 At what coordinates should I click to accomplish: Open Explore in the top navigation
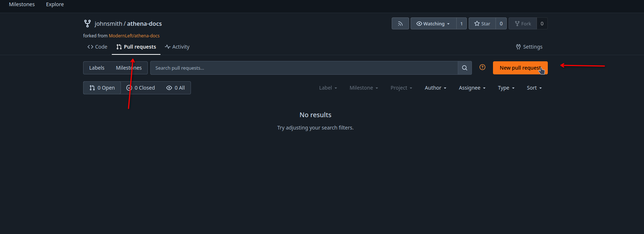pos(55,4)
